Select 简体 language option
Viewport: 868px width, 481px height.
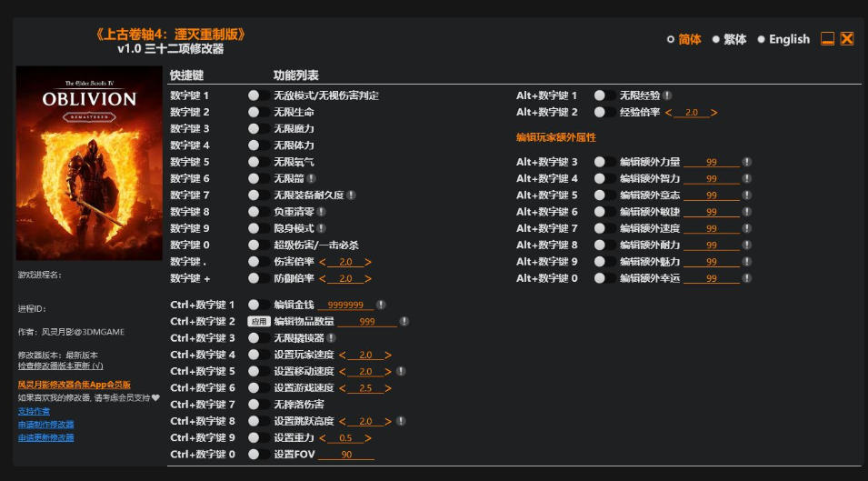tap(684, 39)
